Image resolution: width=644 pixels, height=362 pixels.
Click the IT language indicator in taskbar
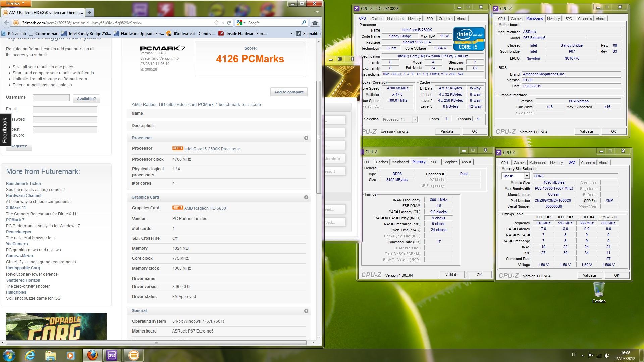pos(573,355)
